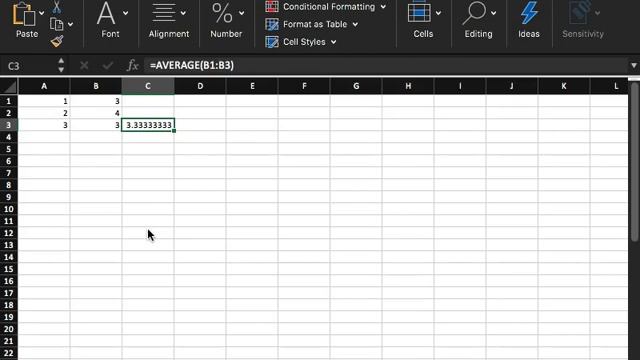Screen dimensions: 640x360
Task: Open the Alignment group icon
Action: tap(164, 13)
